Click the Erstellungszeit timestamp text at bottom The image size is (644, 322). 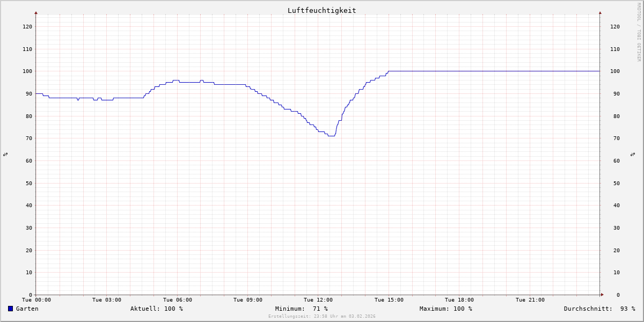[x=321, y=316]
